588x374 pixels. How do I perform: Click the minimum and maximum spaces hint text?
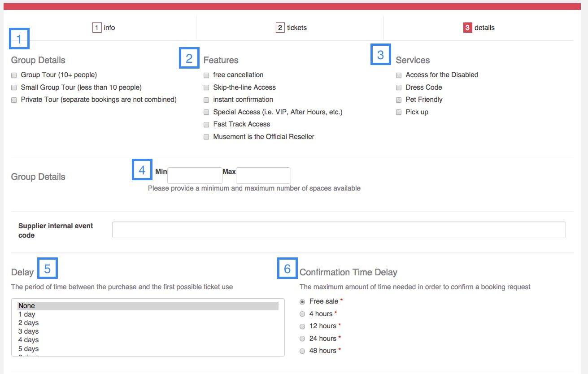click(x=254, y=188)
